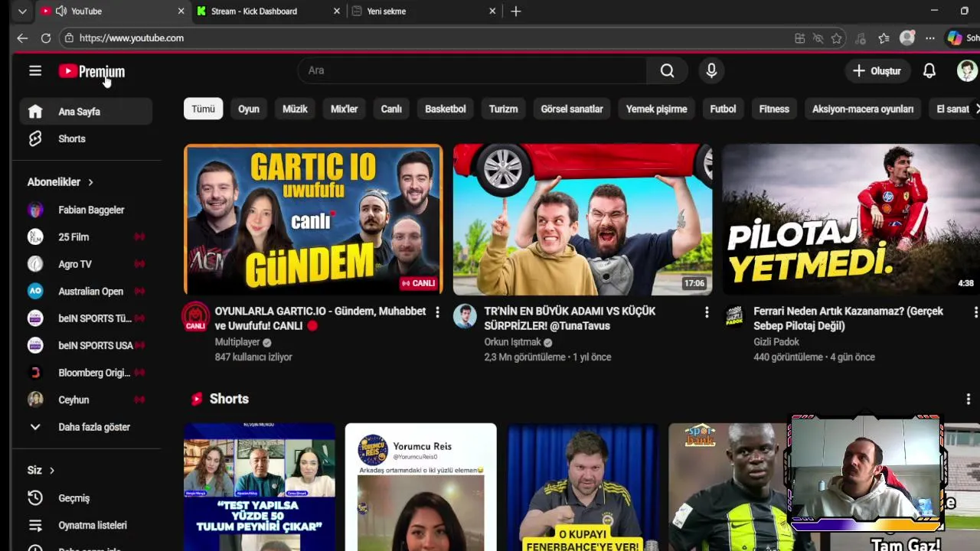
Task: Open the Multiplayer channel avatar
Action: pyautogui.click(x=195, y=317)
